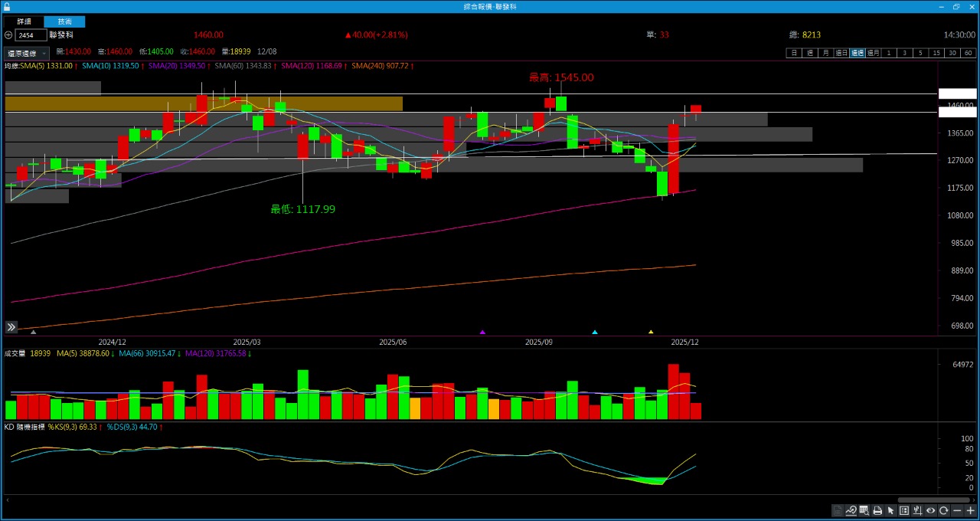Click the scroll right arrow at bottom
The height and width of the screenshot is (521, 980).
(973, 500)
